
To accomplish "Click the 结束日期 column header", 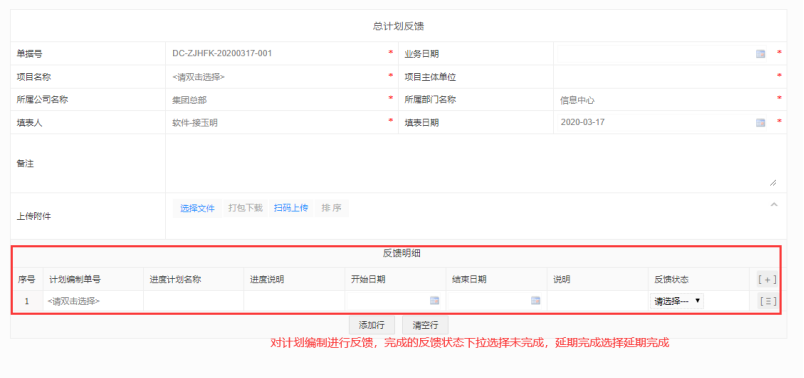I will [x=469, y=280].
